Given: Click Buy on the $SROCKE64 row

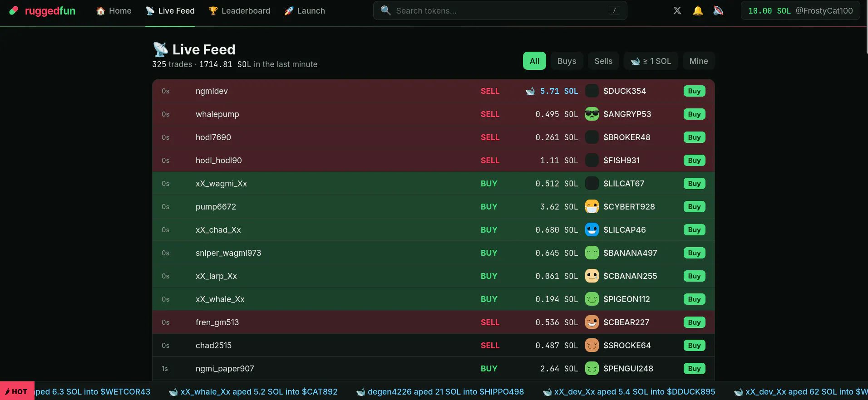Looking at the screenshot, I should [x=694, y=346].
